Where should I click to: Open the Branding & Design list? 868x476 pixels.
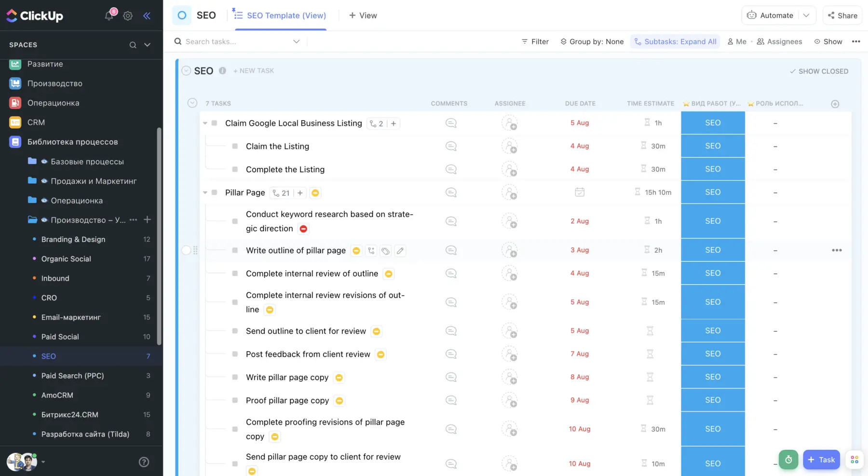[x=73, y=239]
